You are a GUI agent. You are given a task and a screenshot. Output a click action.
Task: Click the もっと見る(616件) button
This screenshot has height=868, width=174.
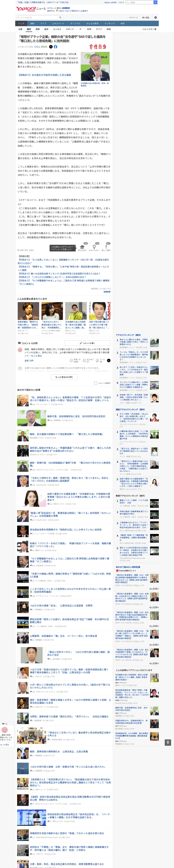(64, 377)
